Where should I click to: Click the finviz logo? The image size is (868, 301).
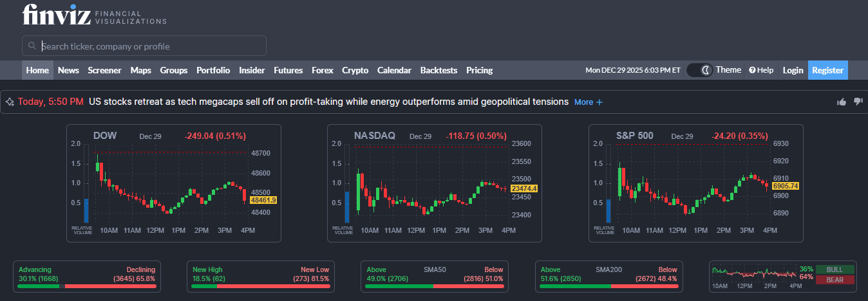coord(95,15)
